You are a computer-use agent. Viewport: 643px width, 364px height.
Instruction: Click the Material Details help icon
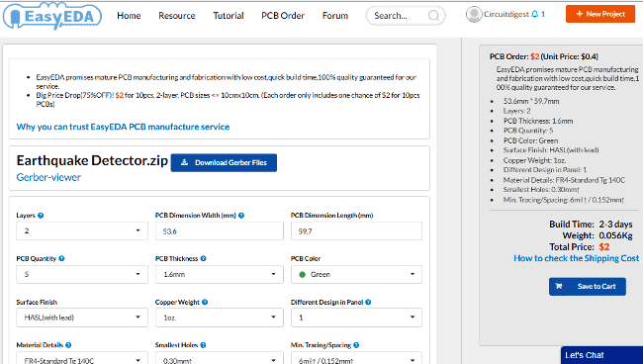point(68,345)
